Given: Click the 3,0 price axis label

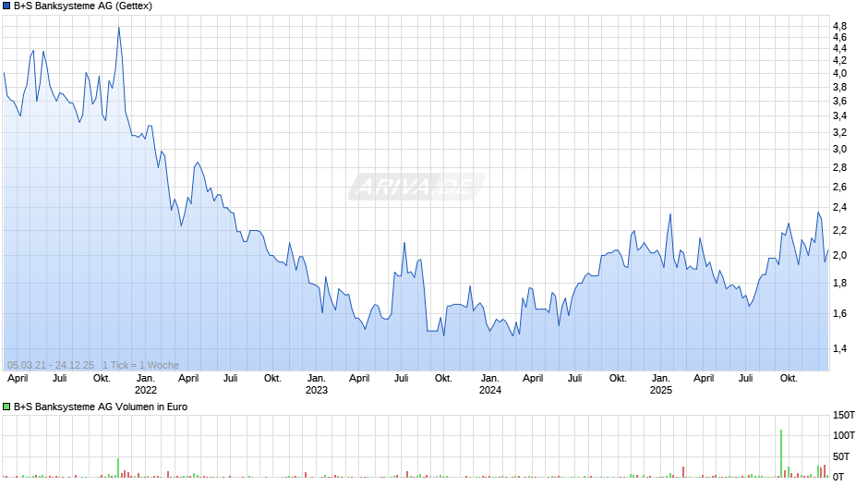Looking at the screenshot, I should pos(839,149).
